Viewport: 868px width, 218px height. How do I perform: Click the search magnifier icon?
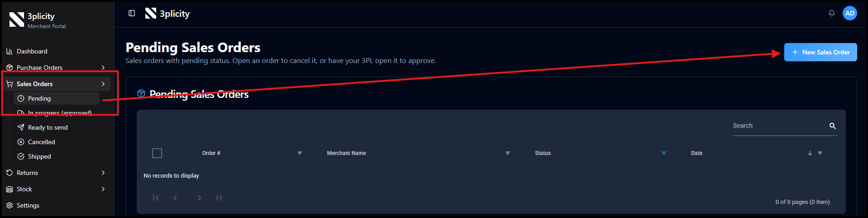coord(832,126)
